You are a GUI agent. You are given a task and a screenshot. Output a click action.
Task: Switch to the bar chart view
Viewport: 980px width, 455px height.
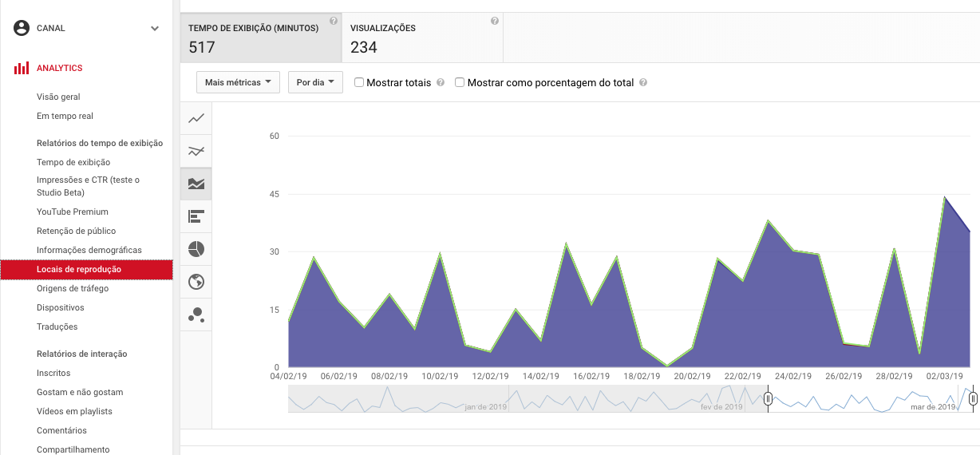click(x=196, y=216)
